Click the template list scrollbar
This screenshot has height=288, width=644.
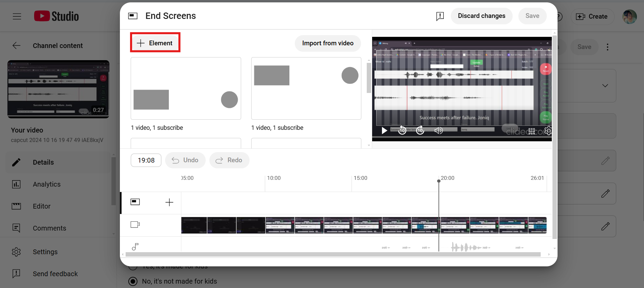[369, 78]
